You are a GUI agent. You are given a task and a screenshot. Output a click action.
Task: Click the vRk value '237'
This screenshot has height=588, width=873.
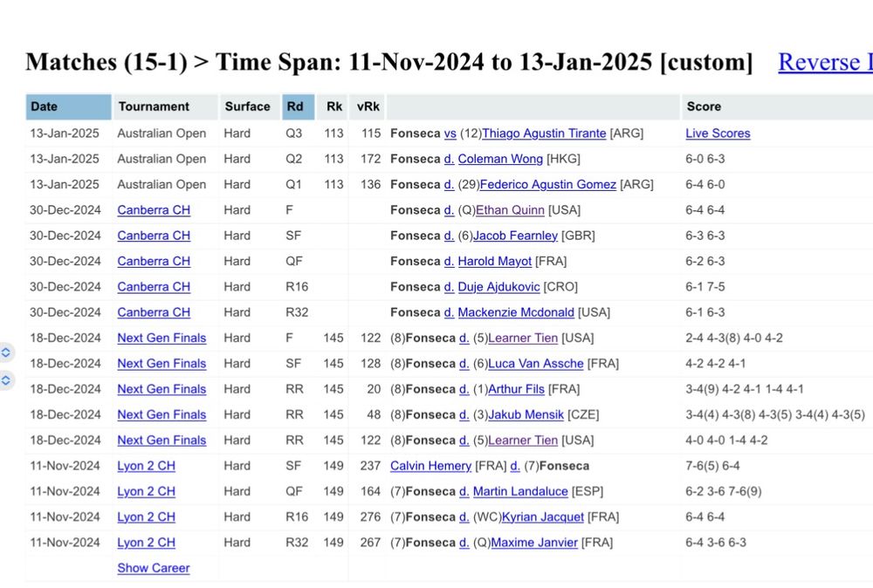point(370,466)
